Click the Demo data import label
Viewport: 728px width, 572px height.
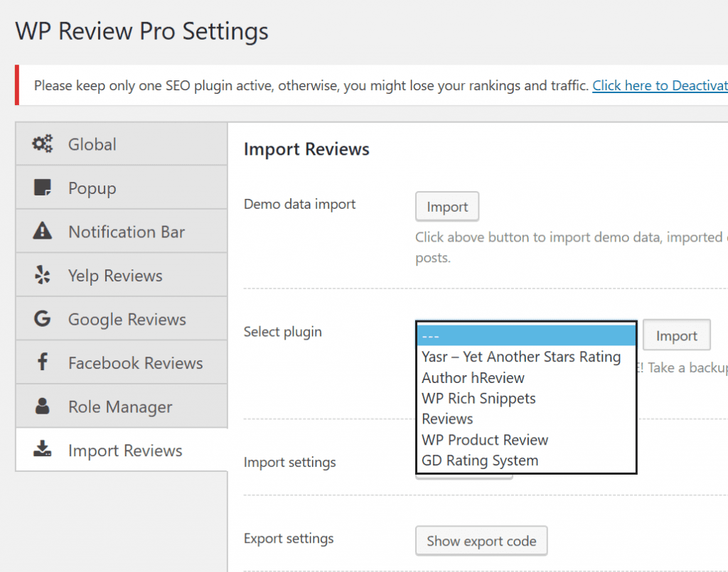pyautogui.click(x=299, y=204)
